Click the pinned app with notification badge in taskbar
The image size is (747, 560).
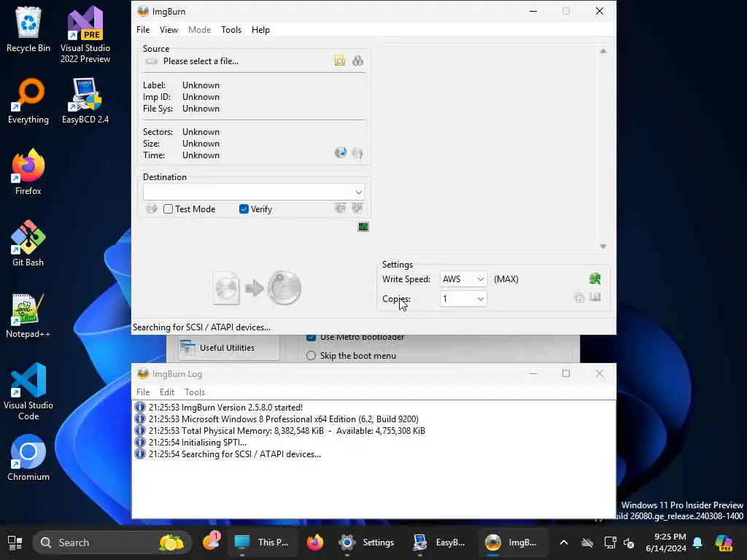(211, 542)
